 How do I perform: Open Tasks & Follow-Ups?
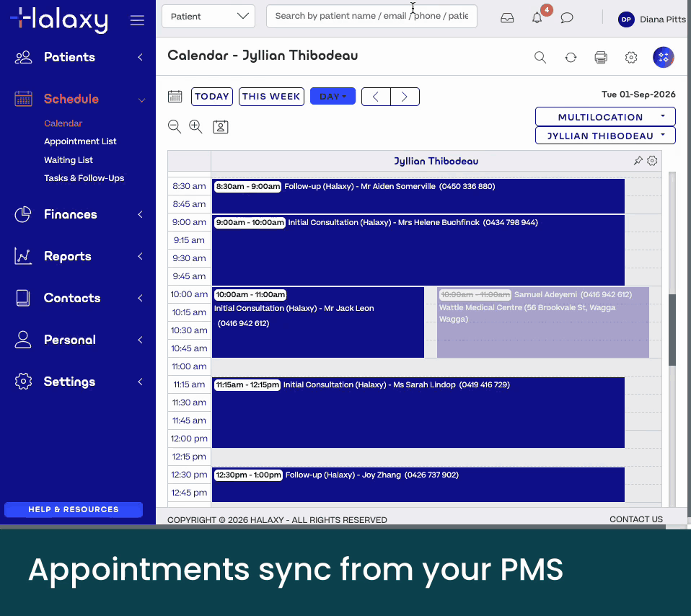coord(84,178)
